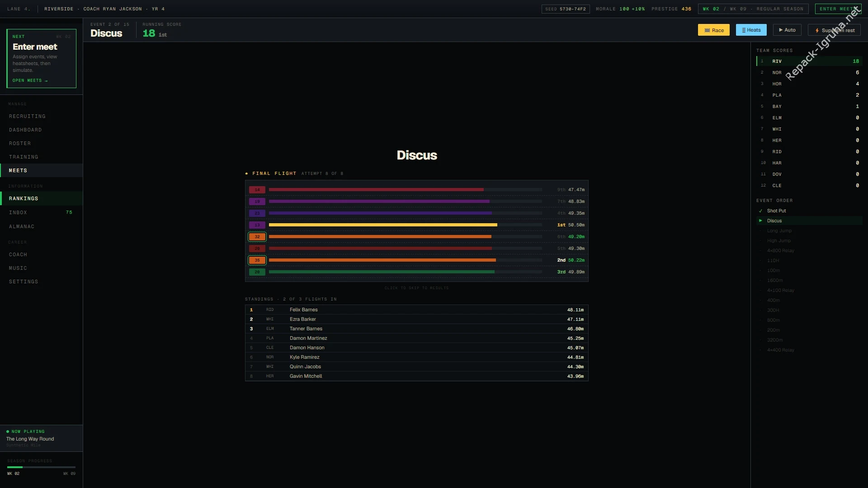This screenshot has width=868, height=488.
Task: Click the Open Meets link
Action: 30,81
